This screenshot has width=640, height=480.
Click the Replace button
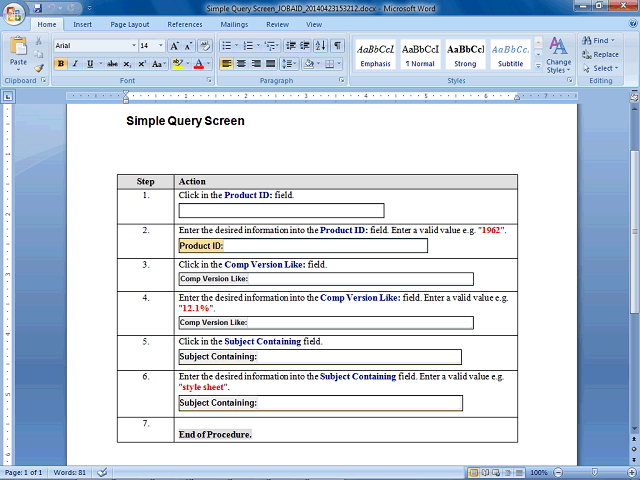click(600, 54)
